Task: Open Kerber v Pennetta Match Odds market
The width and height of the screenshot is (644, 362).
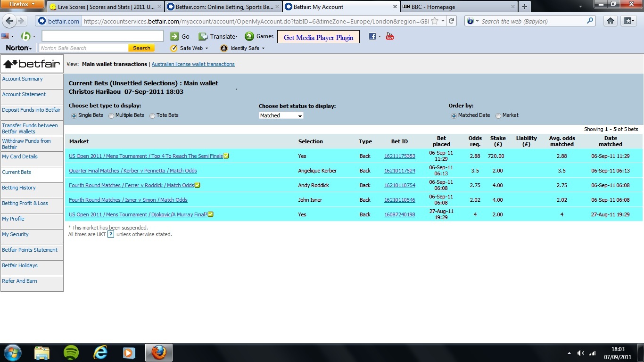Action: click(133, 171)
